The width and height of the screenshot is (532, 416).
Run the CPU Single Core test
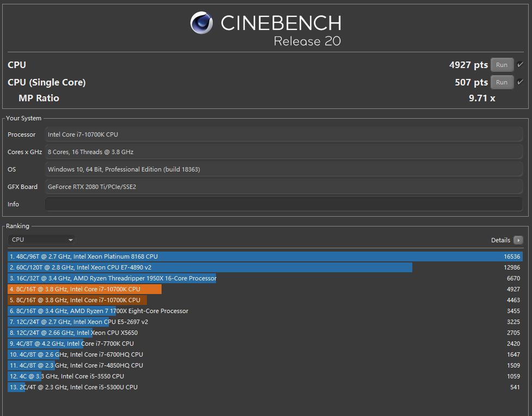click(x=502, y=82)
